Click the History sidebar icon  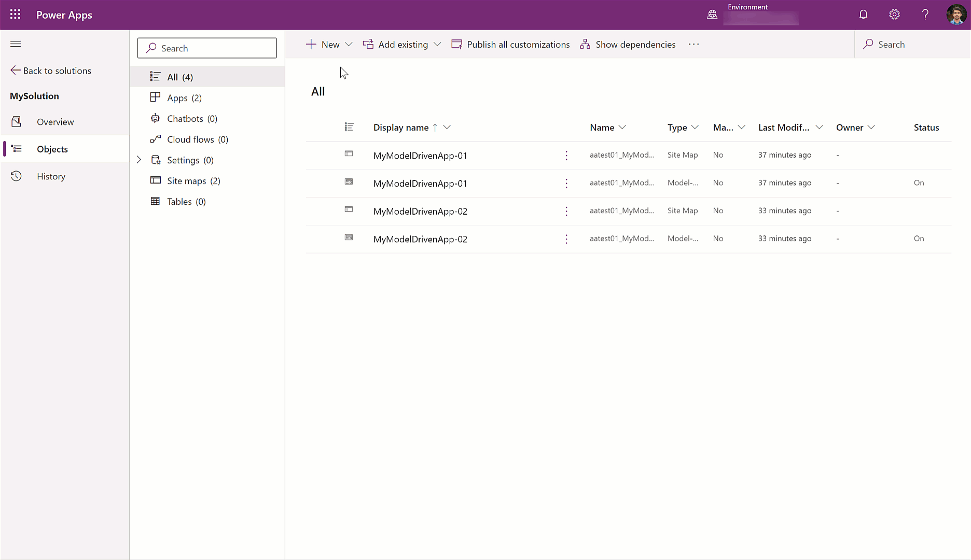[16, 176]
